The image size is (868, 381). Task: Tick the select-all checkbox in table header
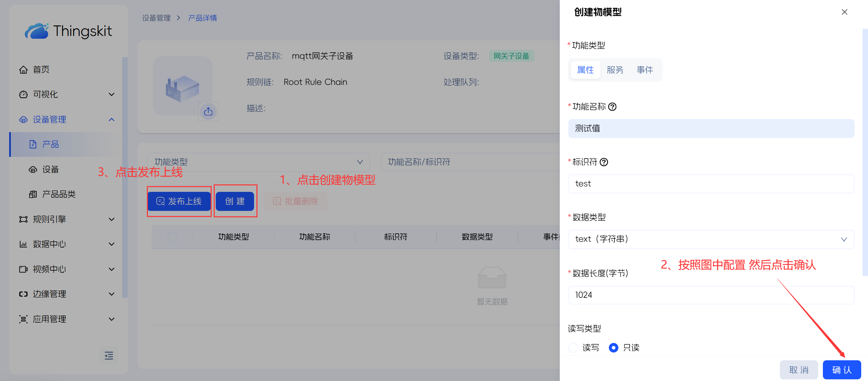click(x=172, y=237)
